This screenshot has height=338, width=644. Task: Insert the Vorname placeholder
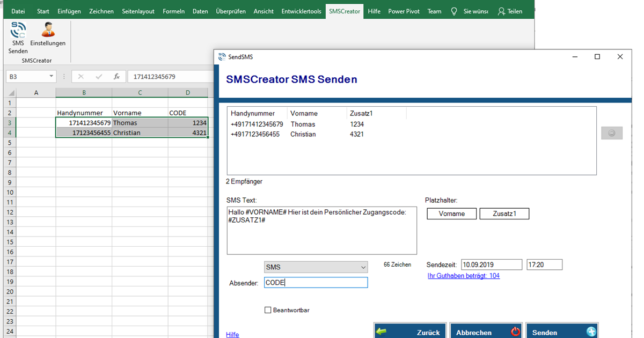coord(451,214)
